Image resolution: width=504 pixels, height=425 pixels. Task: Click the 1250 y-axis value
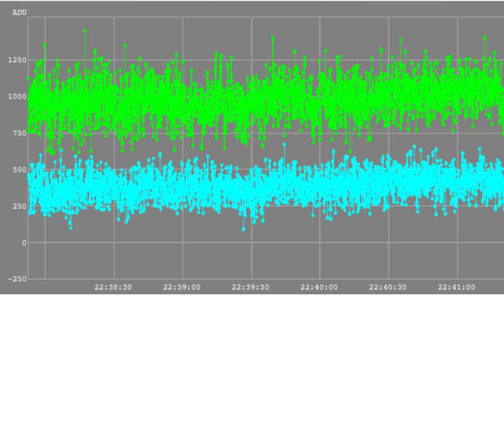coord(17,60)
